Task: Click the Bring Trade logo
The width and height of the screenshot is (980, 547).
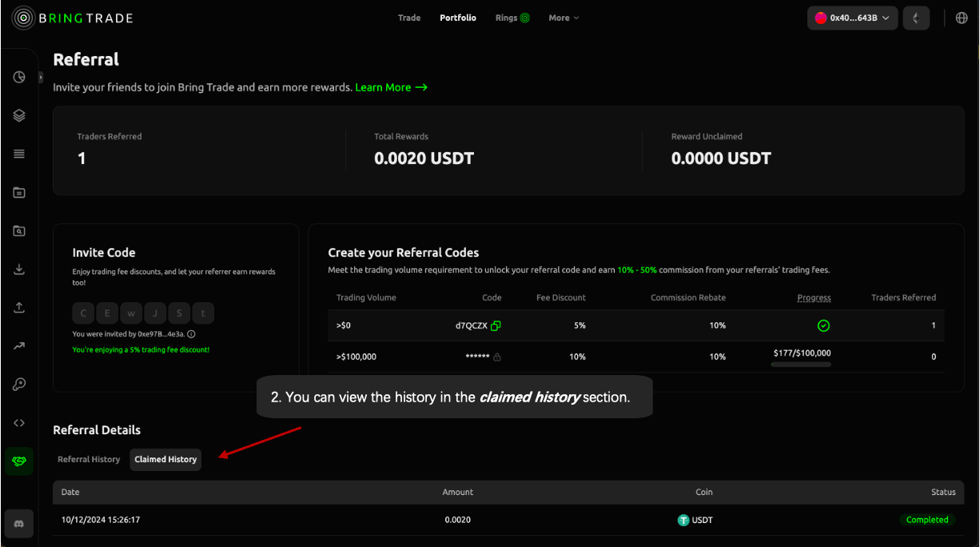Action: click(x=72, y=18)
